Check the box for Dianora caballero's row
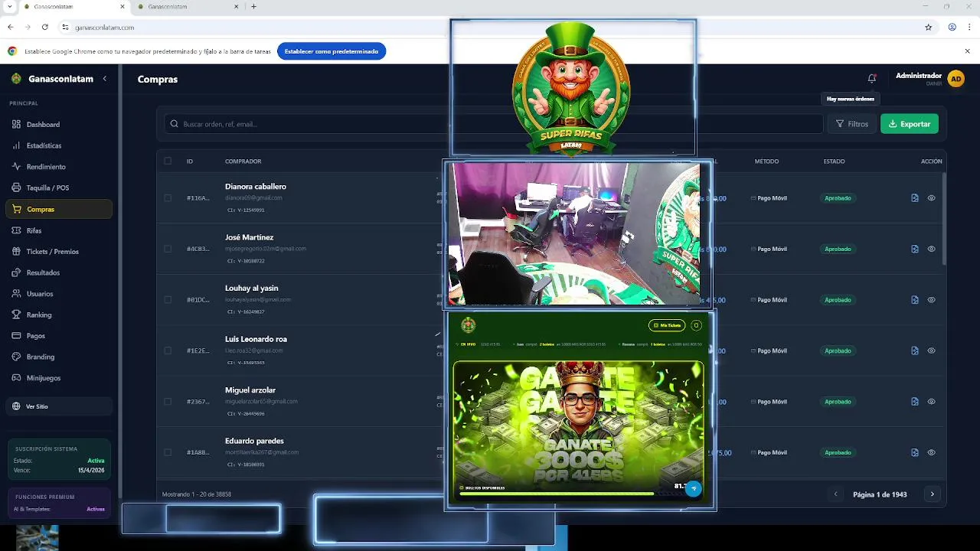The image size is (980, 551). pyautogui.click(x=168, y=198)
